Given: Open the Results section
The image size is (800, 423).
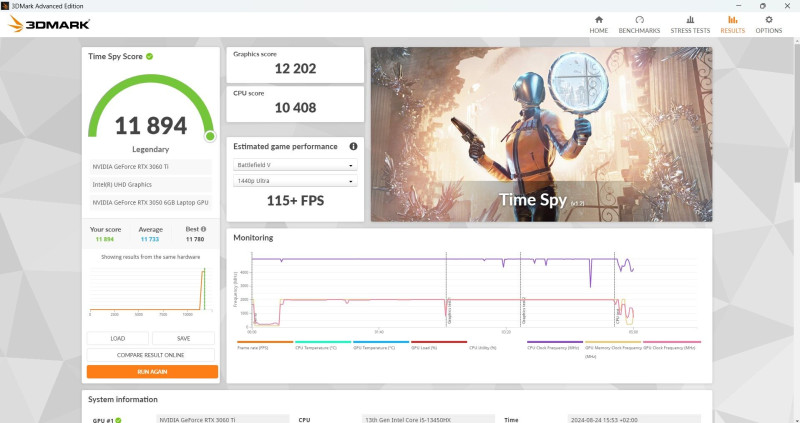Looking at the screenshot, I should pyautogui.click(x=733, y=24).
